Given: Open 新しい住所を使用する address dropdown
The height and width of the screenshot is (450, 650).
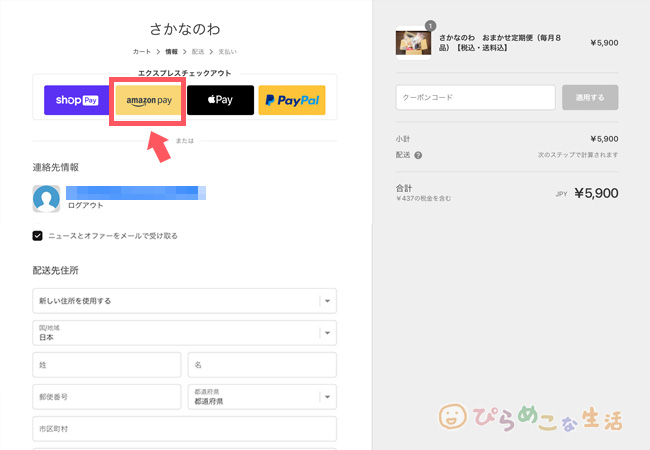Looking at the screenshot, I should coord(184,301).
